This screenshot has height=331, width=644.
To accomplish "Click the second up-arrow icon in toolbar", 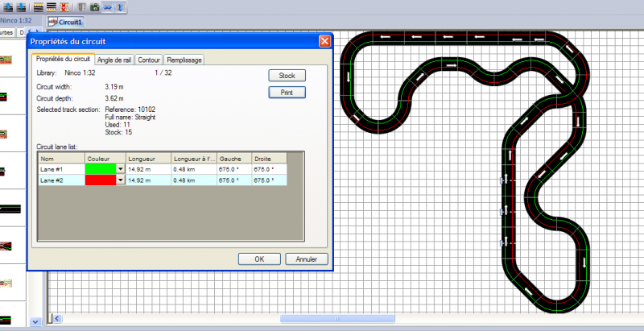I will [x=20, y=6].
